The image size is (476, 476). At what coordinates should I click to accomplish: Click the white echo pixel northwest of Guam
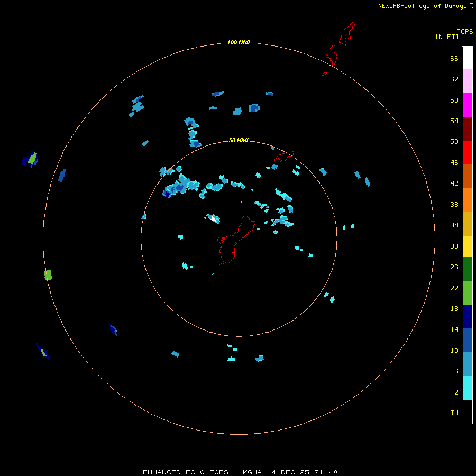214,218
